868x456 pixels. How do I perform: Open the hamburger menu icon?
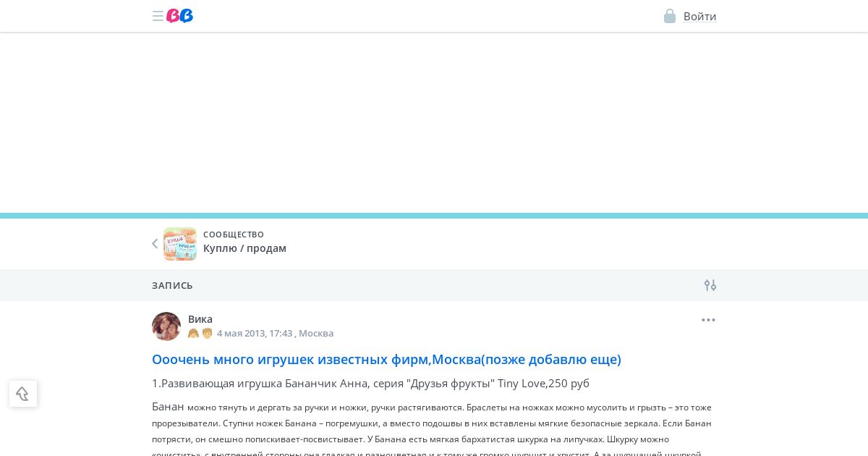(x=158, y=16)
